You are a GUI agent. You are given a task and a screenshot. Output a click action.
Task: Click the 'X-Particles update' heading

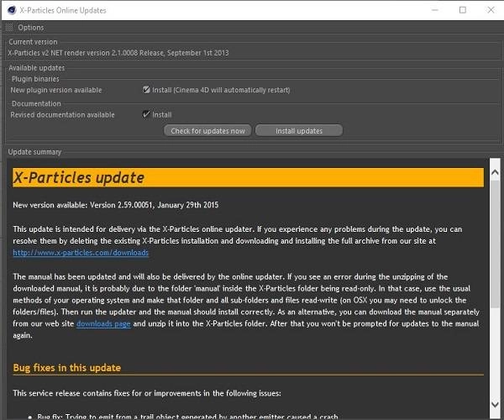click(79, 178)
